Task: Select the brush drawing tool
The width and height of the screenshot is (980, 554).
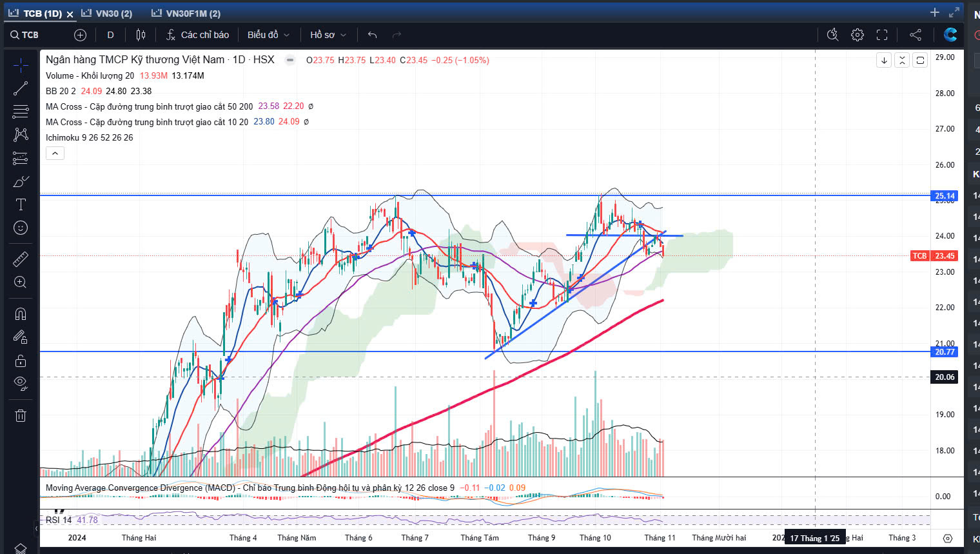Action: tap(21, 181)
